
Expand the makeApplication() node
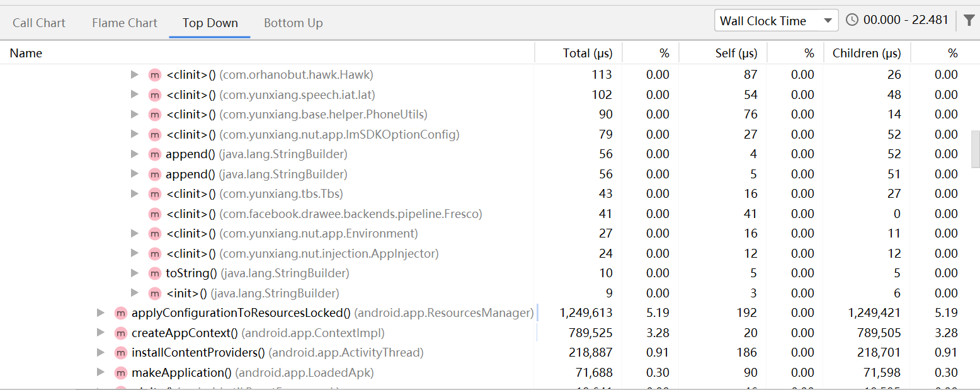100,373
